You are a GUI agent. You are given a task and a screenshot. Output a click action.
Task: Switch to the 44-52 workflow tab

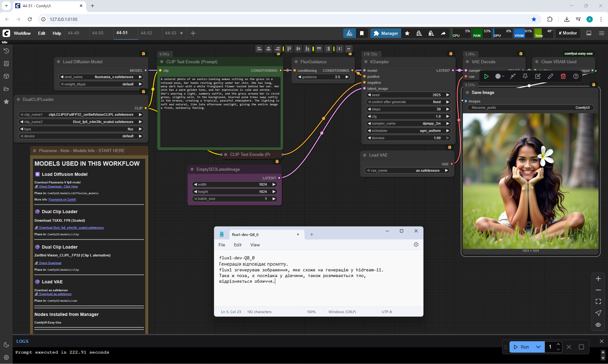pos(146,33)
